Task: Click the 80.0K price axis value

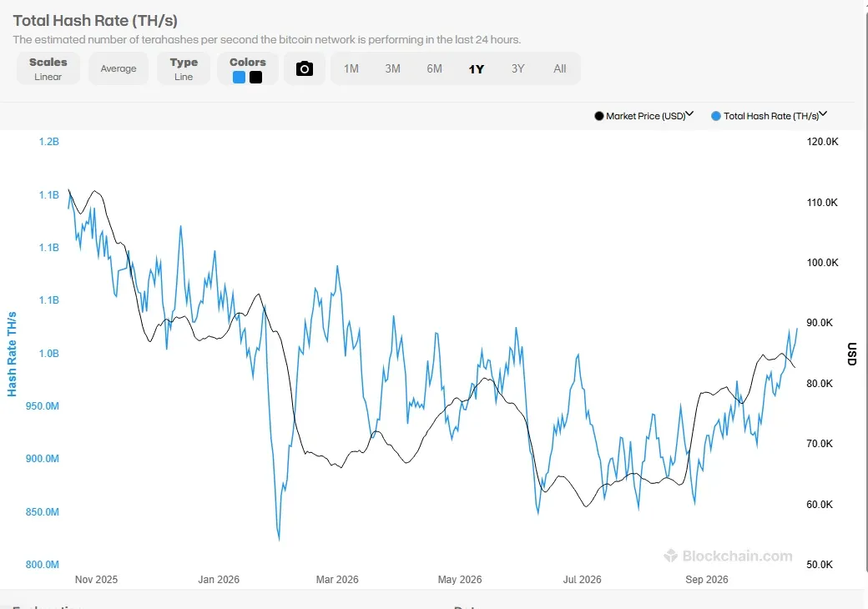Action: 820,383
